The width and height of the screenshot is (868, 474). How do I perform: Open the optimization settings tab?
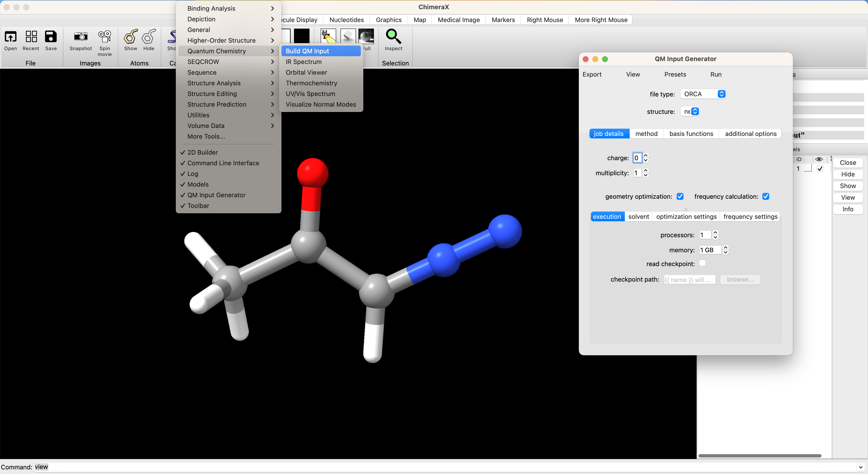[686, 217]
